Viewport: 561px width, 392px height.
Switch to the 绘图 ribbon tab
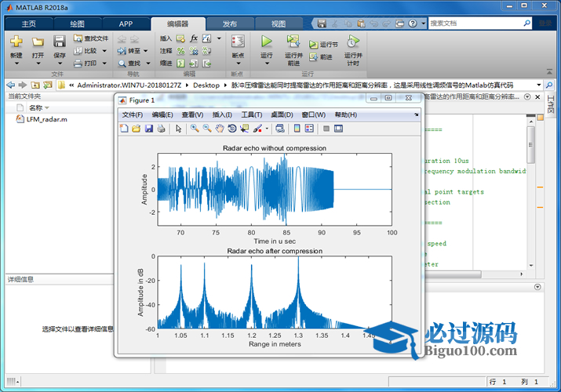[77, 24]
